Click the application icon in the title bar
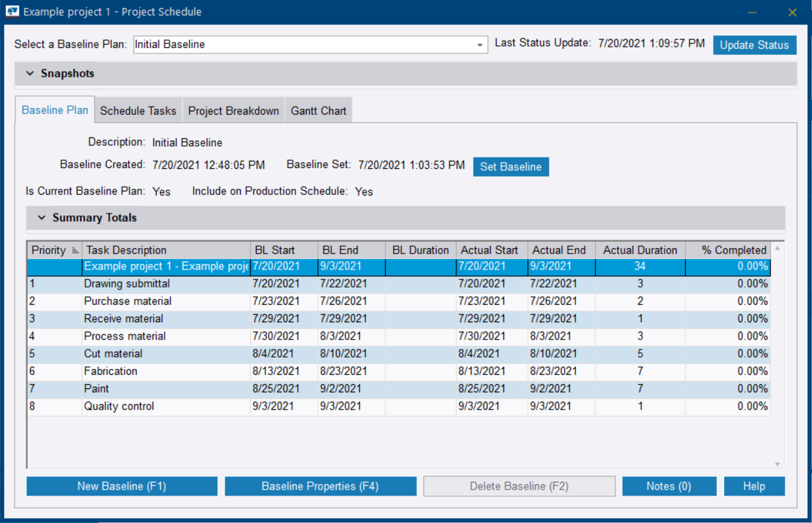 [11, 11]
